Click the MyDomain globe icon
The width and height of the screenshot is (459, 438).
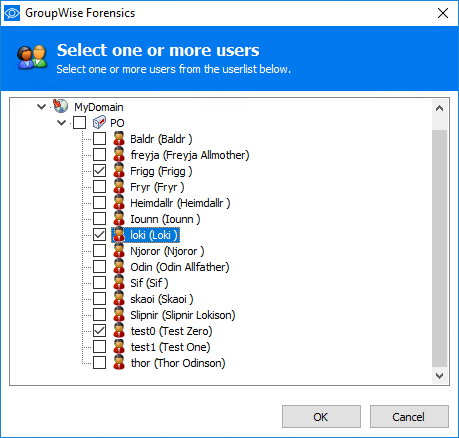click(60, 106)
